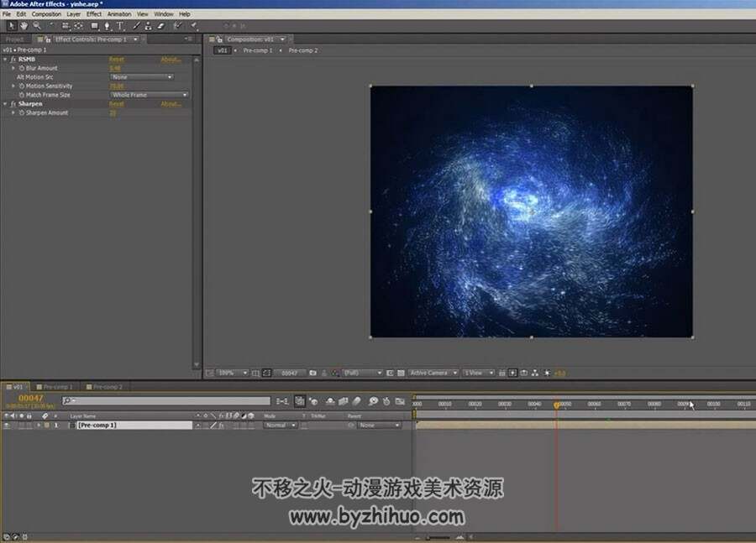The width and height of the screenshot is (756, 543).
Task: Toggle Match Frame Size stopwatch
Action: point(22,95)
